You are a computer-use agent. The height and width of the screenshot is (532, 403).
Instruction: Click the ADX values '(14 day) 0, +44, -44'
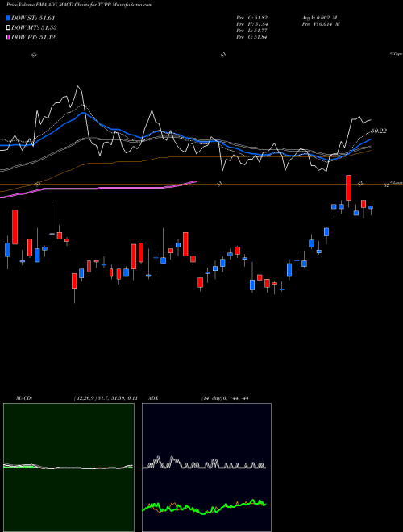[225, 398]
